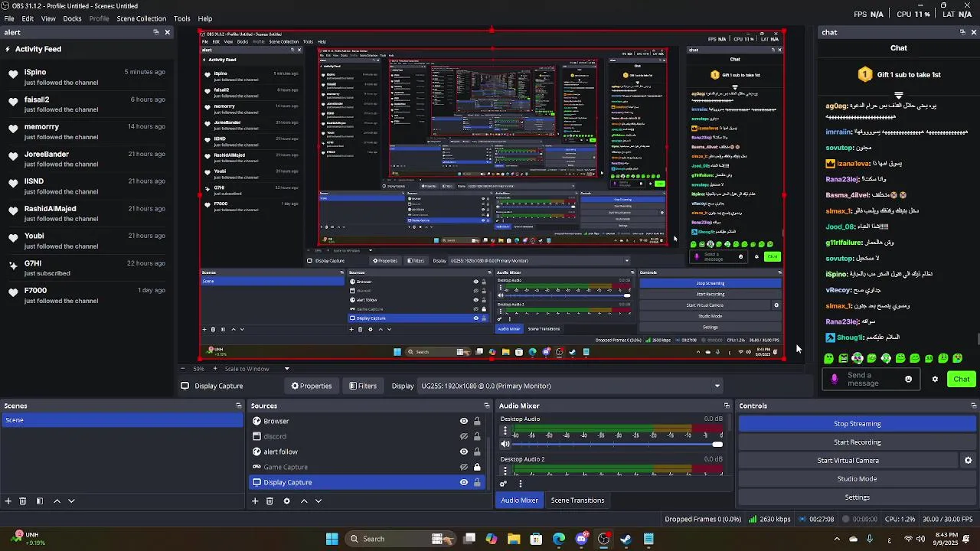Open source properties gear in Sources toolbar
Viewport: 980px width, 551px height.
(x=286, y=501)
